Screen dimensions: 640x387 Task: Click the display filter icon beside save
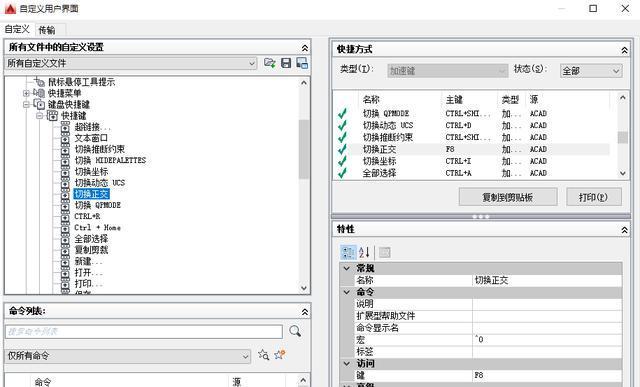[x=302, y=63]
